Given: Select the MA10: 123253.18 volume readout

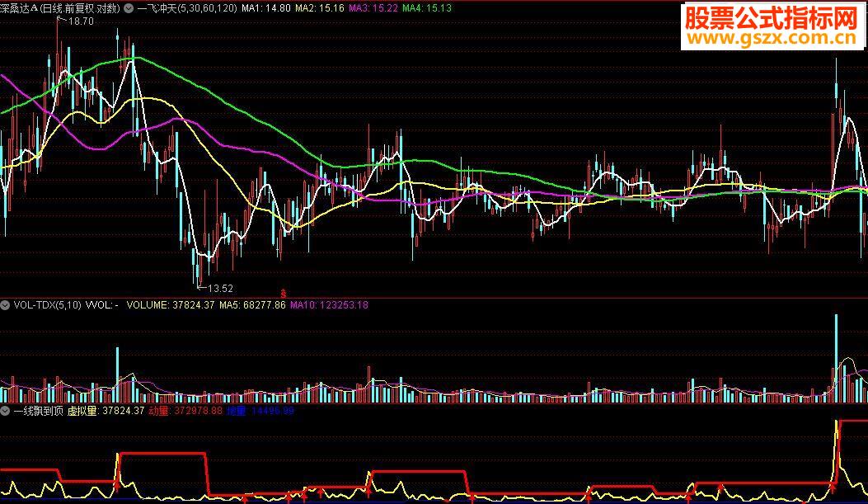Looking at the screenshot, I should [330, 305].
